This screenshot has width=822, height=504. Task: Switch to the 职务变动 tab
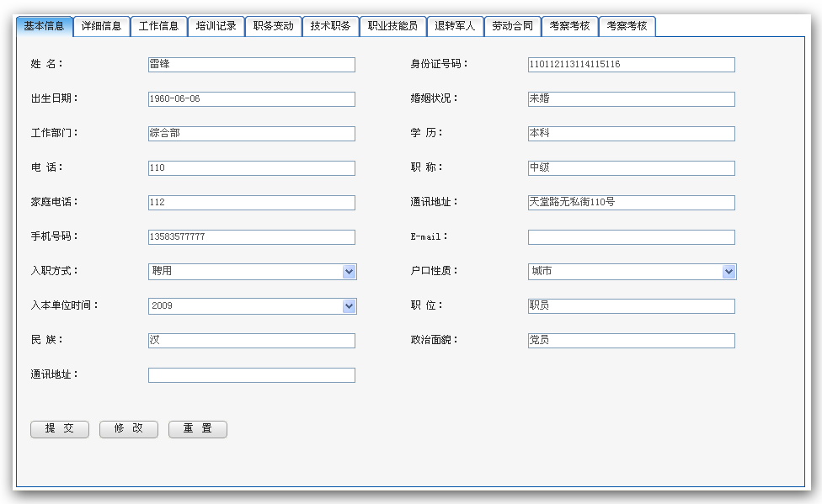pyautogui.click(x=273, y=25)
